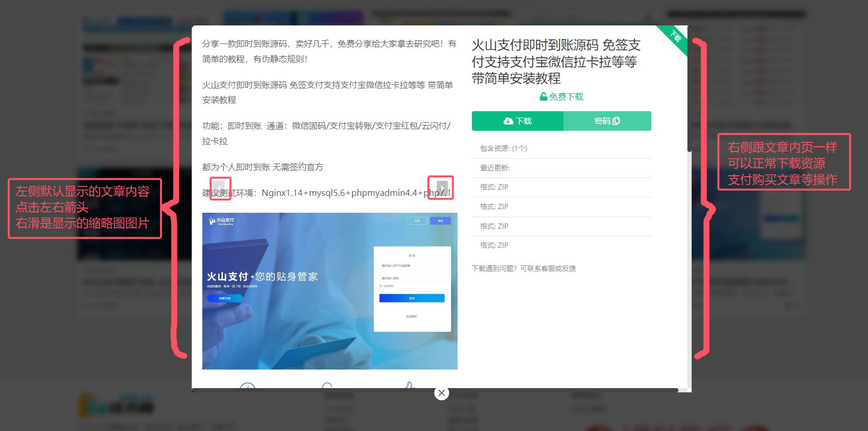The image size is (868, 431).
Task: Copy the password via 密码 button
Action: click(x=607, y=121)
